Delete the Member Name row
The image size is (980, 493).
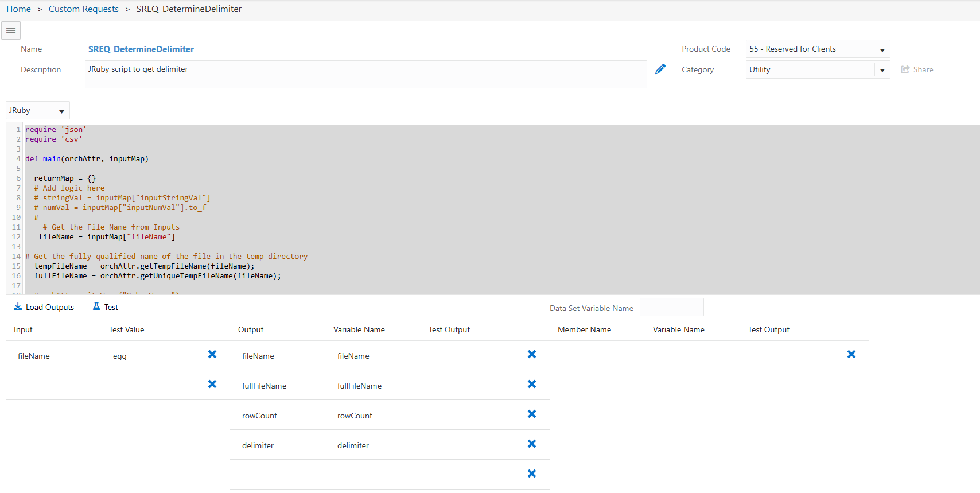[851, 355]
